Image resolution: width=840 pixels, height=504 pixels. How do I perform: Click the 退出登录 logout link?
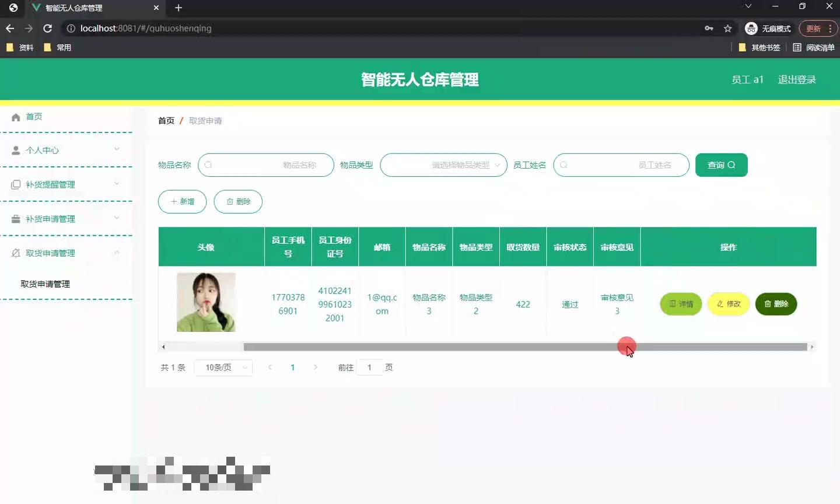pyautogui.click(x=797, y=79)
